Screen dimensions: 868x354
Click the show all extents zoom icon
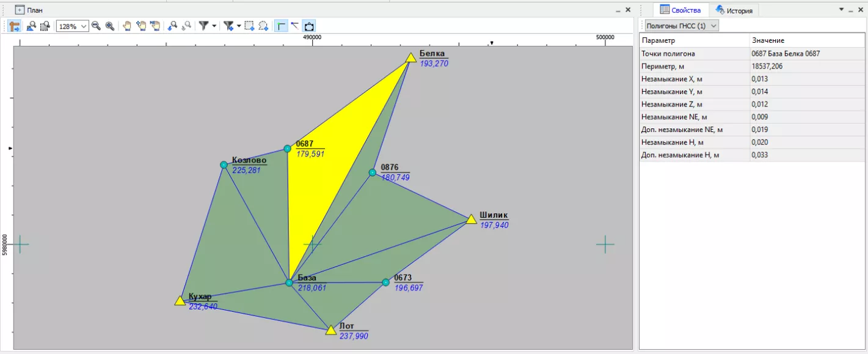click(x=30, y=26)
